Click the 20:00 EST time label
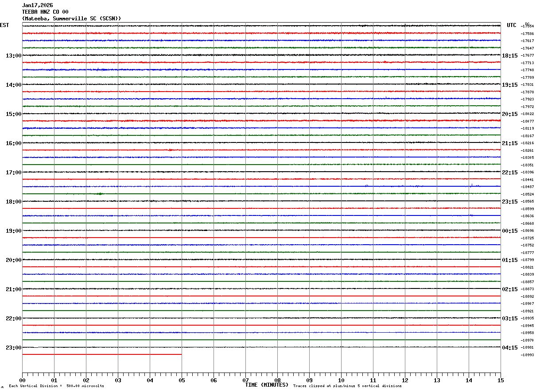Screen dimensions: 536x392 [14, 260]
